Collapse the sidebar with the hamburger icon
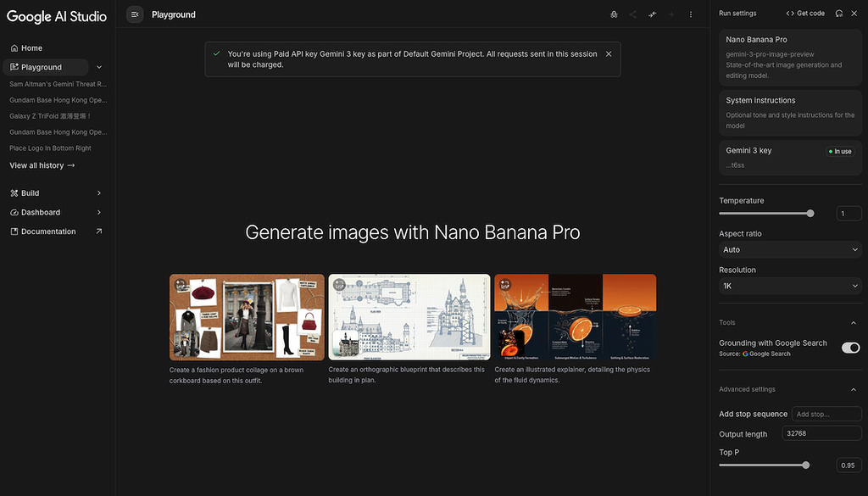This screenshot has height=496, width=868. click(x=134, y=14)
